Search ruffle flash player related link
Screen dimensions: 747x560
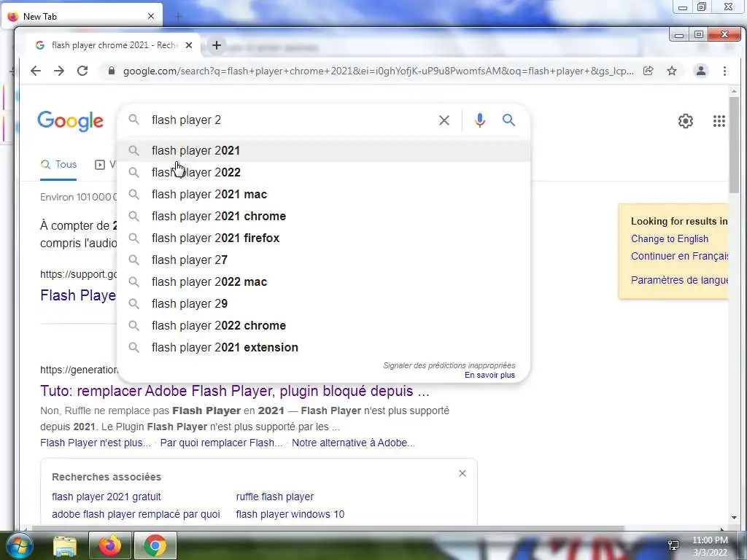click(275, 497)
